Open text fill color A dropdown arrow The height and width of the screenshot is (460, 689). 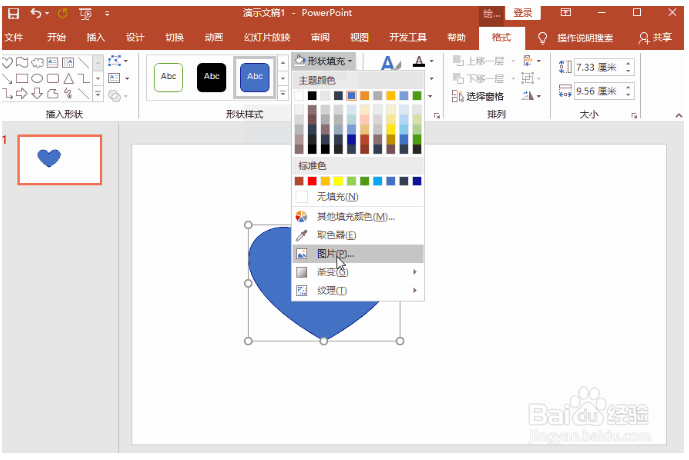tap(432, 61)
